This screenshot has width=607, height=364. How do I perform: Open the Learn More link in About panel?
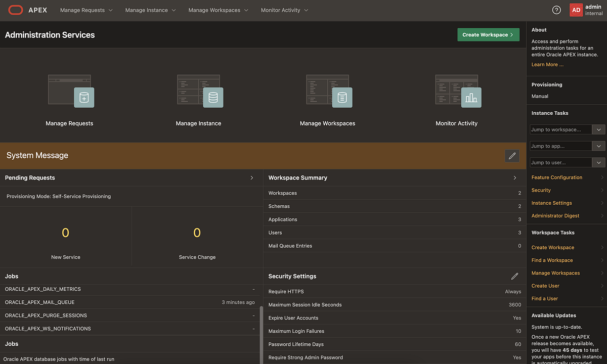tap(547, 64)
